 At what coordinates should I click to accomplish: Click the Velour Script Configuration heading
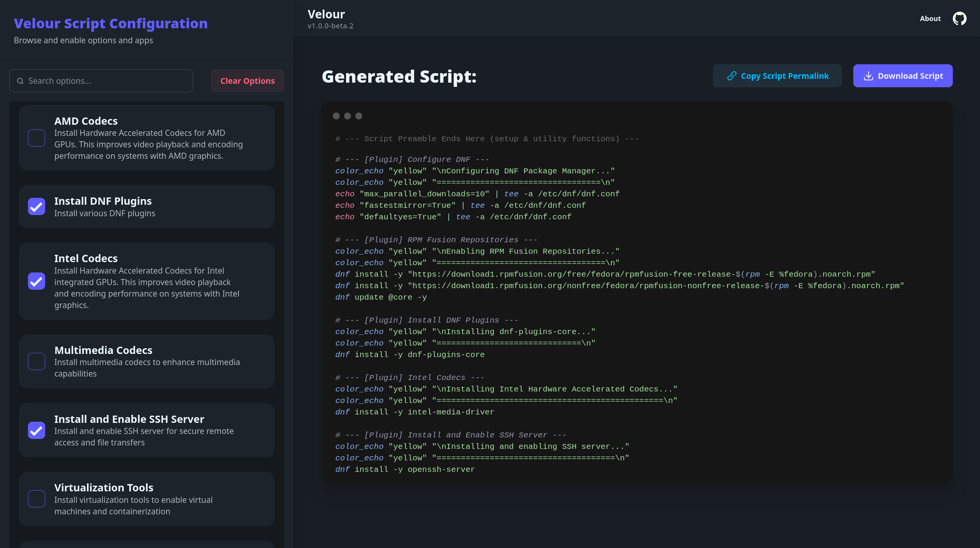111,23
